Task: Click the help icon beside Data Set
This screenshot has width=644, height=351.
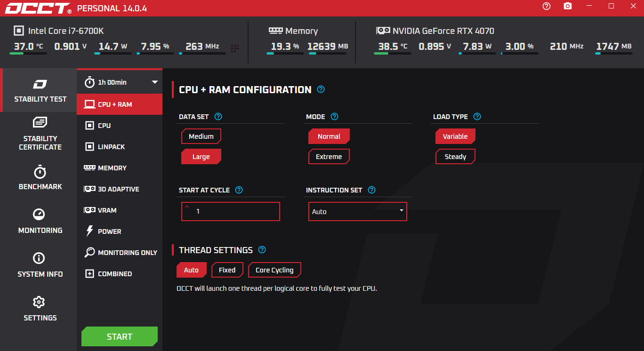Action: tap(218, 117)
